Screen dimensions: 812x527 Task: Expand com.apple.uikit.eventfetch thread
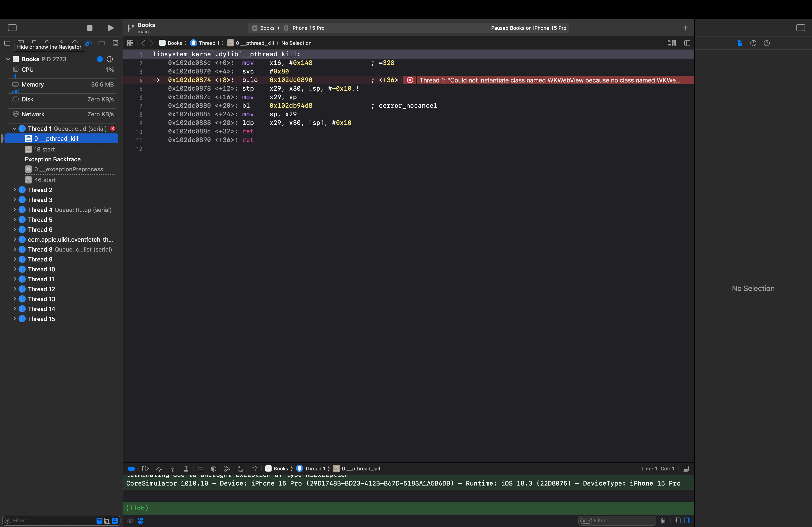point(15,239)
